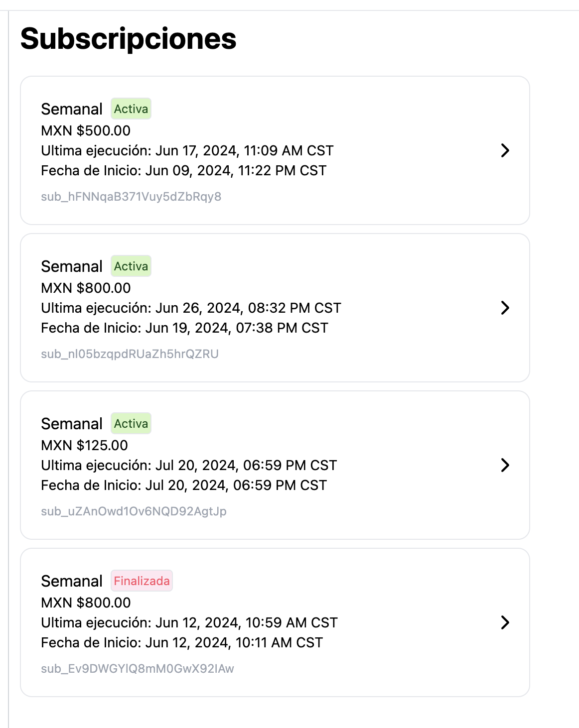This screenshot has height=728, width=579.
Task: Click the arrow on the MXN $125.00 subscription
Action: 505,465
